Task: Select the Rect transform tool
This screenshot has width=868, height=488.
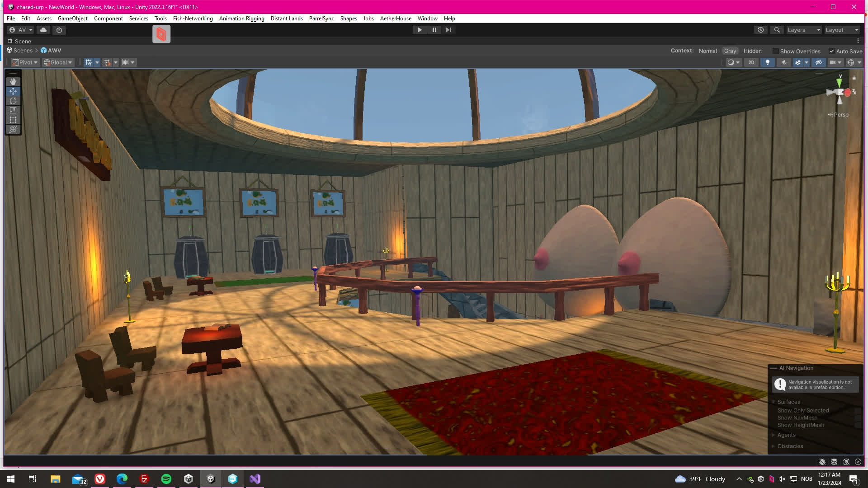Action: point(13,120)
